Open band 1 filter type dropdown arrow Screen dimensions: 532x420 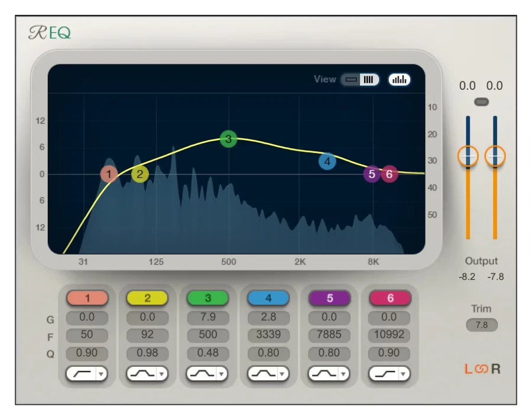(100, 375)
